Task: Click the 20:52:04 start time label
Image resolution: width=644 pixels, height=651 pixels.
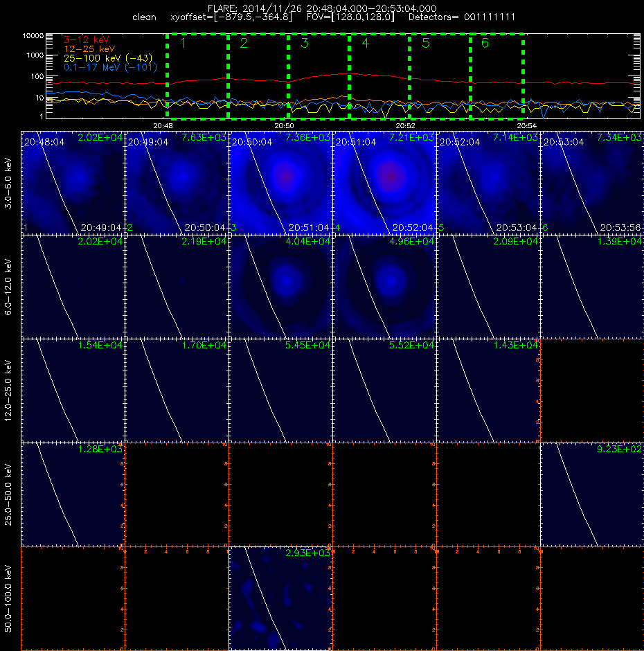Action: click(460, 143)
